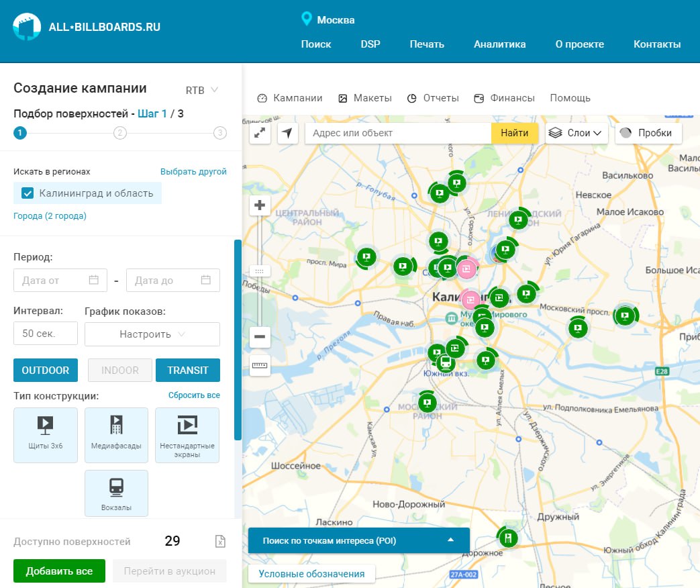700x588 pixels.
Task: Click the map zoom slider handle
Action: [x=259, y=271]
